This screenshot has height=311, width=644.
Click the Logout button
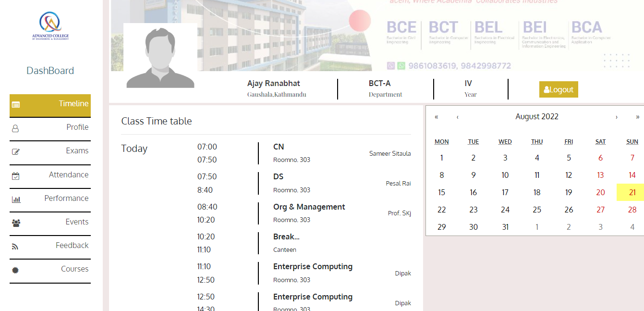[559, 89]
